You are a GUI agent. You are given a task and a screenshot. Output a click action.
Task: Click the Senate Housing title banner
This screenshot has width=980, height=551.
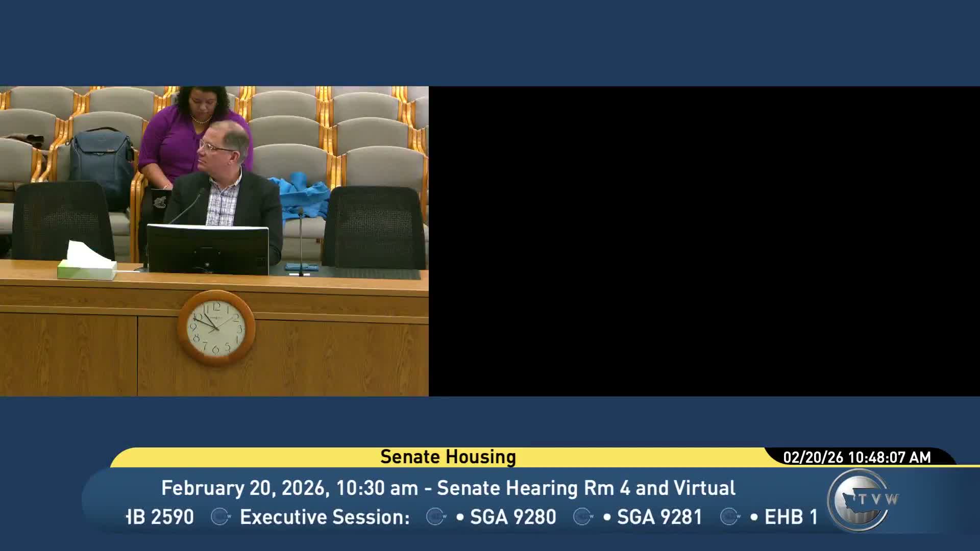pyautogui.click(x=448, y=457)
